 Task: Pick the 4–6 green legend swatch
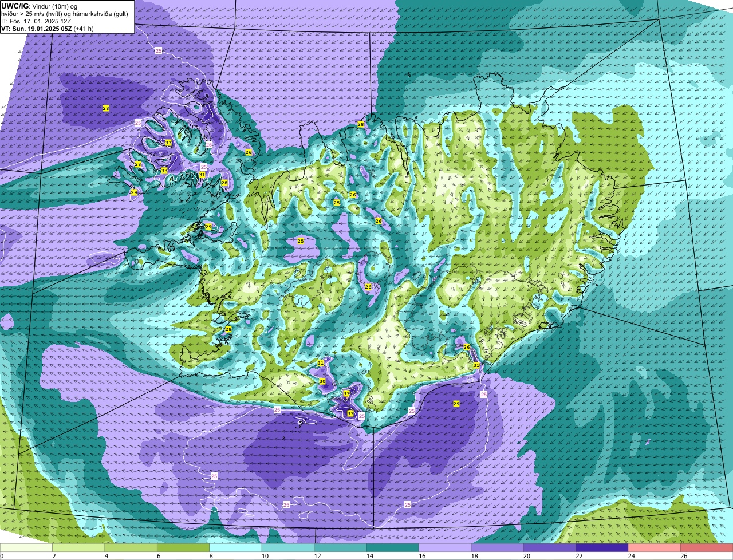(x=131, y=547)
